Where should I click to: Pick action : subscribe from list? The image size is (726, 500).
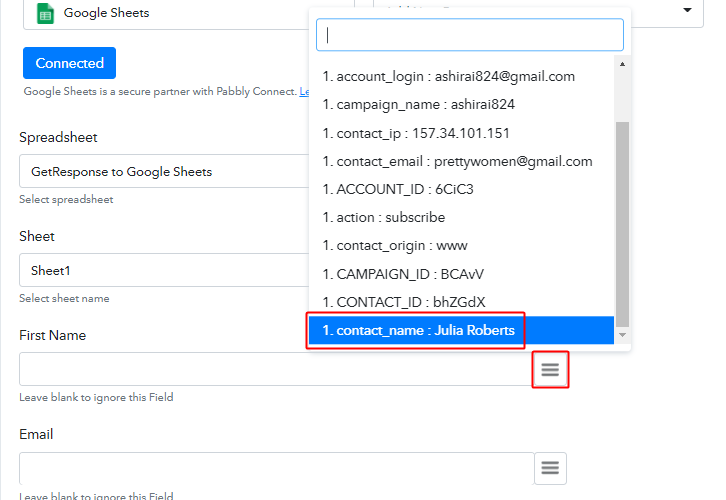[461, 218]
